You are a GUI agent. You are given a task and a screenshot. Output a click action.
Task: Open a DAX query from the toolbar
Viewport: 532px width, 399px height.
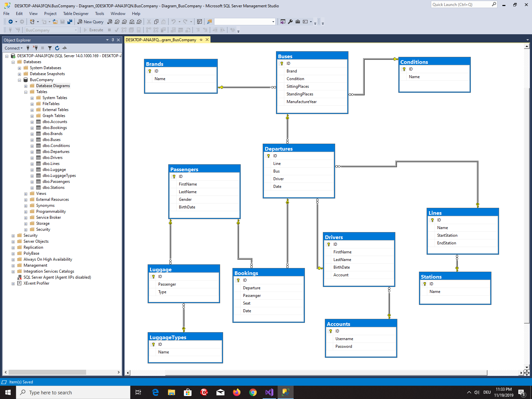click(x=139, y=22)
